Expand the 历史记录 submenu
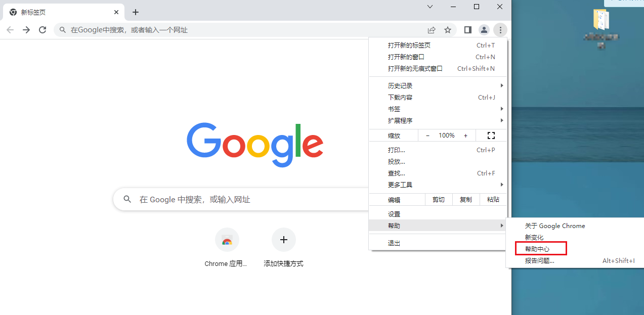 [438, 85]
